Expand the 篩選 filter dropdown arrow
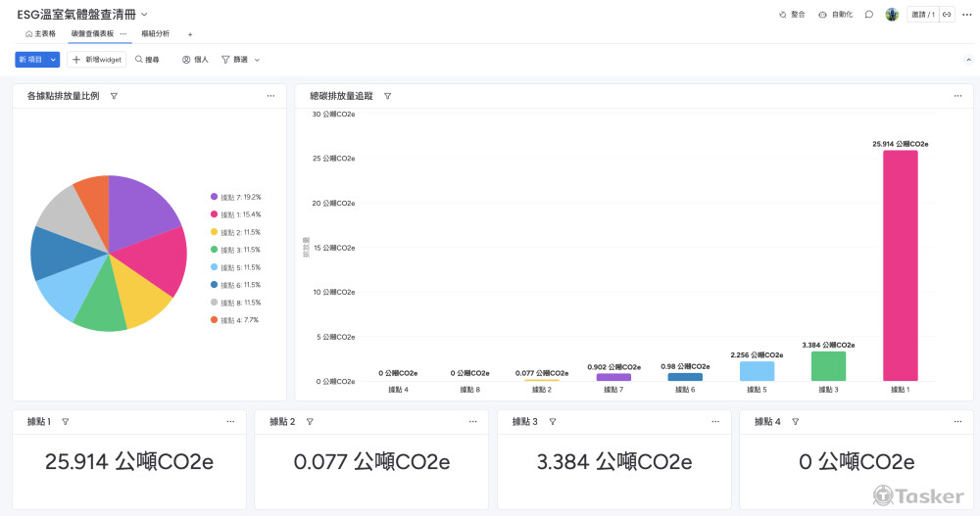This screenshot has width=980, height=516. click(258, 60)
